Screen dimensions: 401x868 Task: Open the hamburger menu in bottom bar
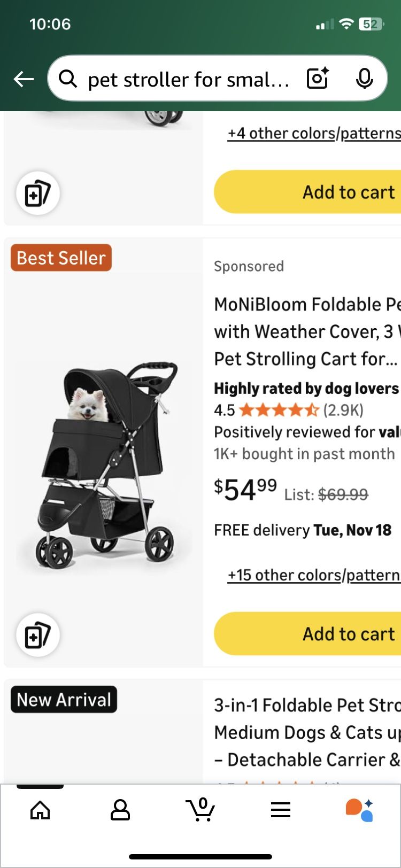(280, 810)
